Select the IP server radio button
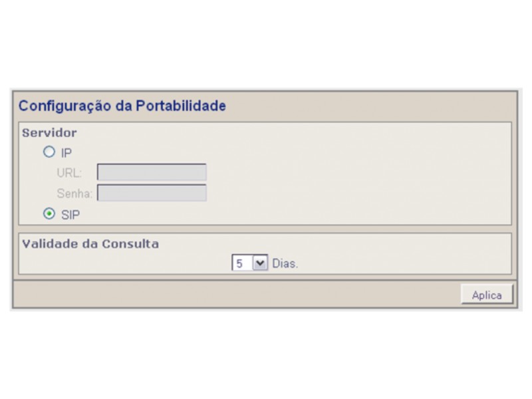Screen dimensions: 532x399 point(49,152)
